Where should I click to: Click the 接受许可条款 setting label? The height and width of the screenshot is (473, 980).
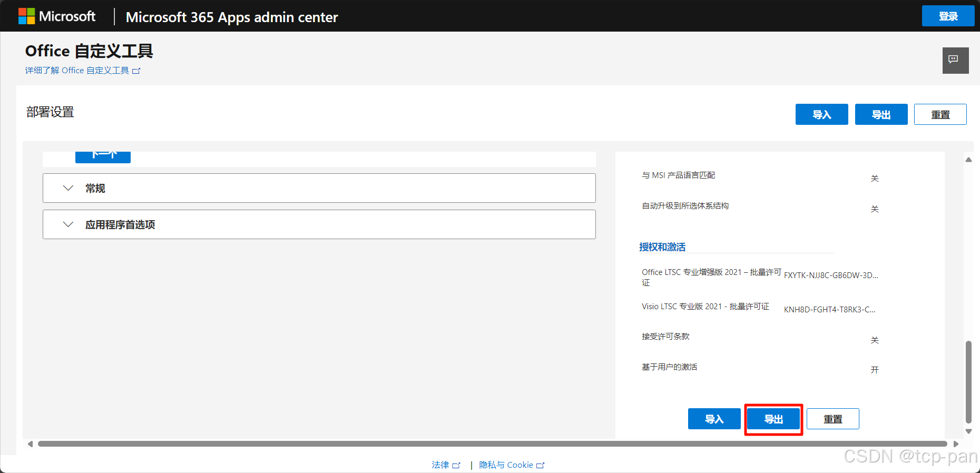tap(665, 337)
